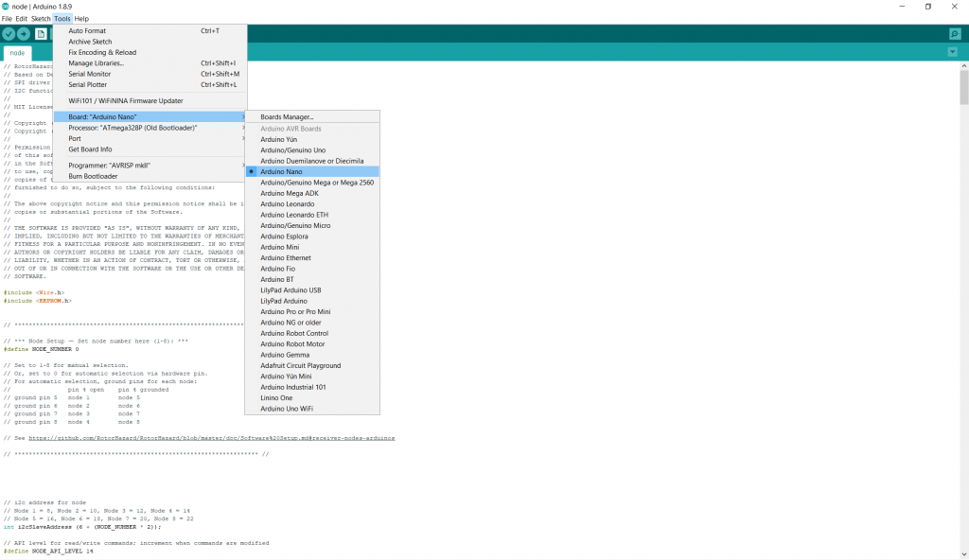Select Arduino/Genuino Mega or Mega 2560
Viewport: 969px width, 560px height.
(x=312, y=183)
